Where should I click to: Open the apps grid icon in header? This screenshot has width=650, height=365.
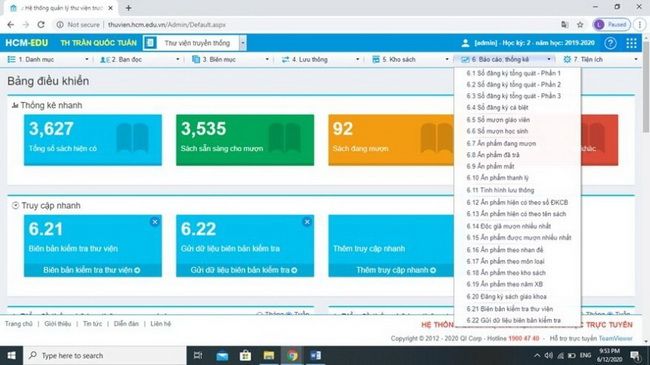(631, 43)
